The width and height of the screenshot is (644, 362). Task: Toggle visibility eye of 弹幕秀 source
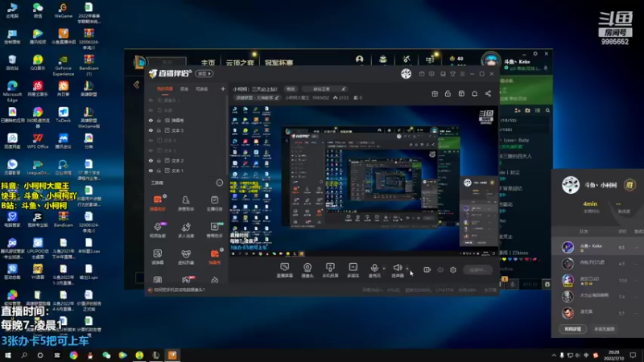click(x=151, y=120)
